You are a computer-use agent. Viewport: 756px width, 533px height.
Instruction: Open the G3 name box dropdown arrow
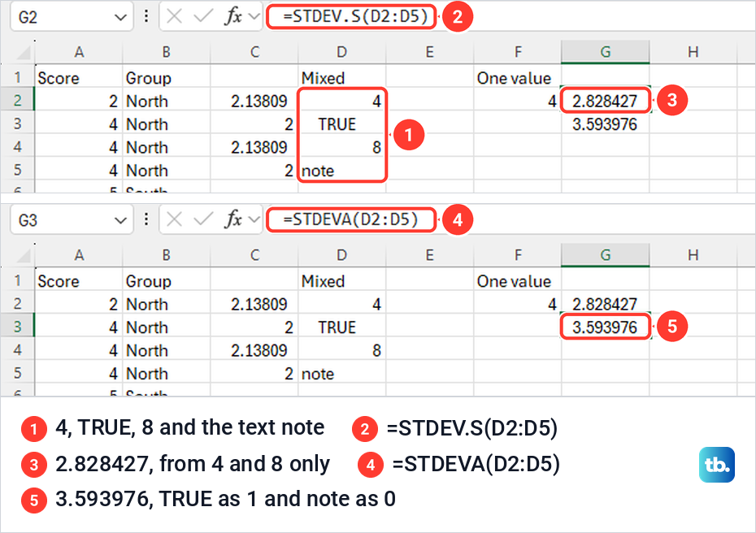[120, 220]
